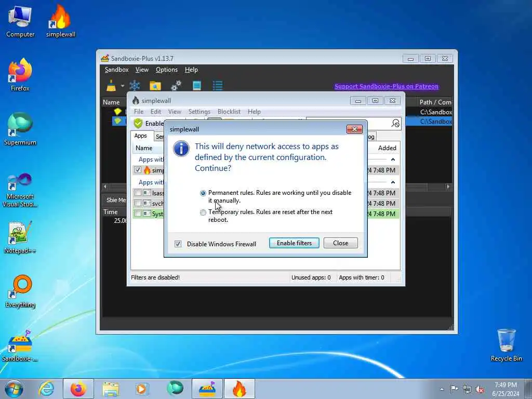Viewport: 532px width, 399px height.
Task: Click the Windows Start button
Action: (14, 389)
